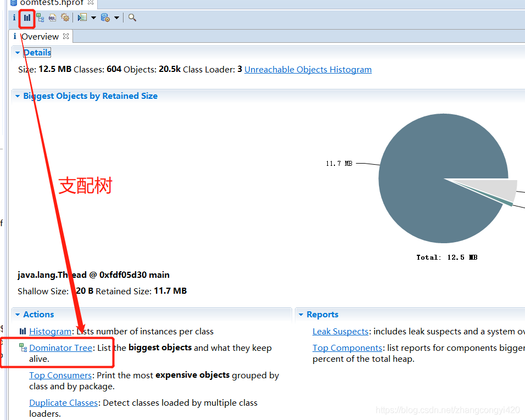Viewport: 525px width, 420px height.
Task: Open the Dominator Tree action link
Action: point(60,348)
